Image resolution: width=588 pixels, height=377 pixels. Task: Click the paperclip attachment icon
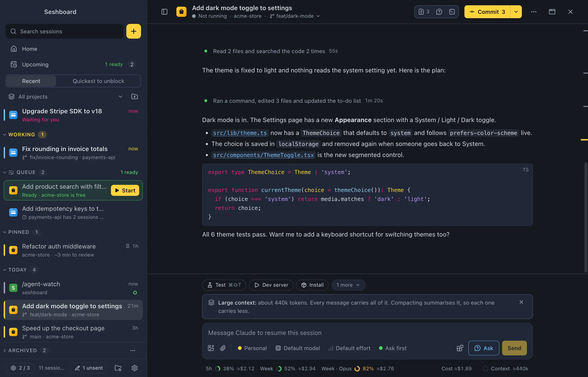click(x=223, y=348)
